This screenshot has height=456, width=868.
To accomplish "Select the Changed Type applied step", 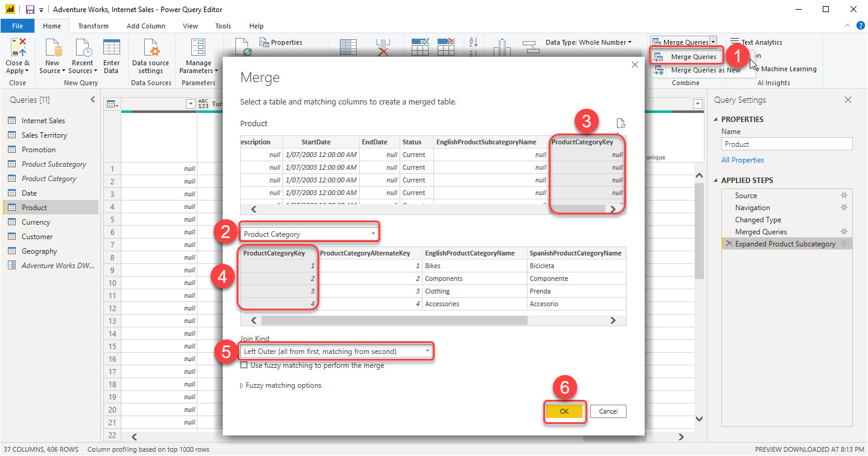I will pos(758,220).
